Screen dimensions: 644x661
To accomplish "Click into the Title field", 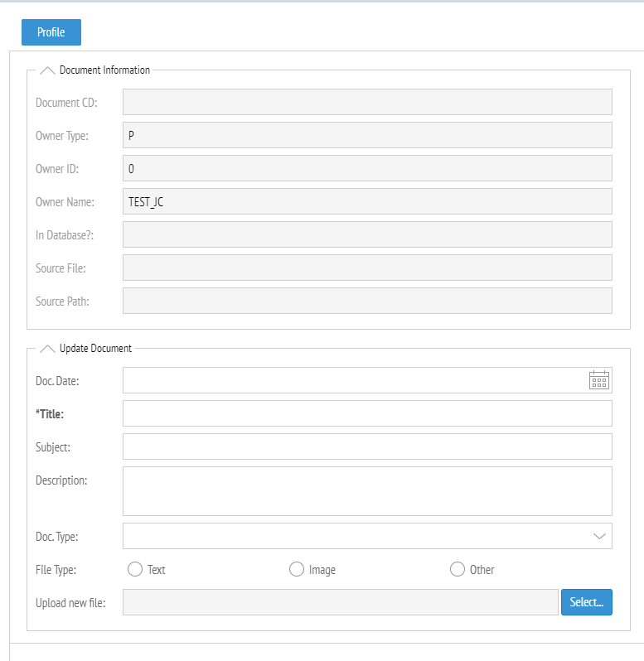I will point(367,413).
